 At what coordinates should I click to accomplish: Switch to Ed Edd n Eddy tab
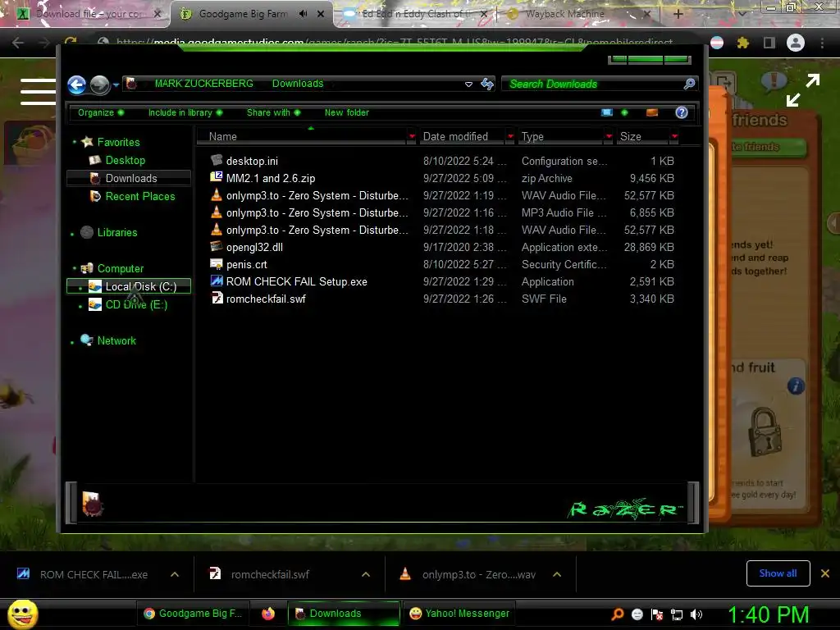pos(415,14)
